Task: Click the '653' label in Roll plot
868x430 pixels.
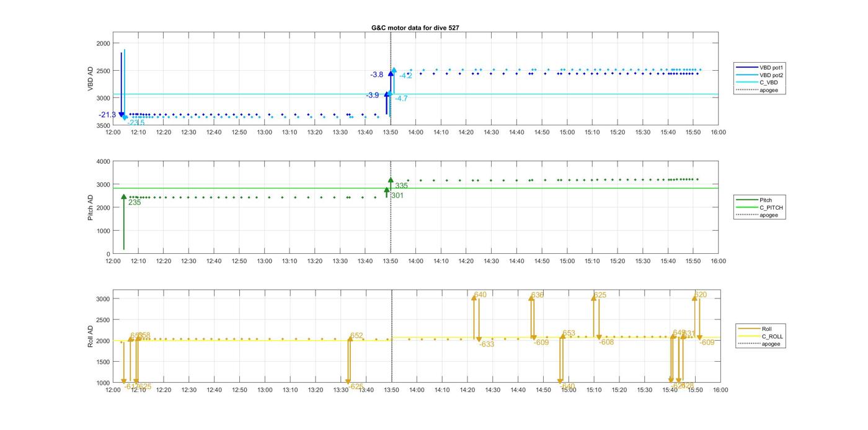Action: pos(569,333)
